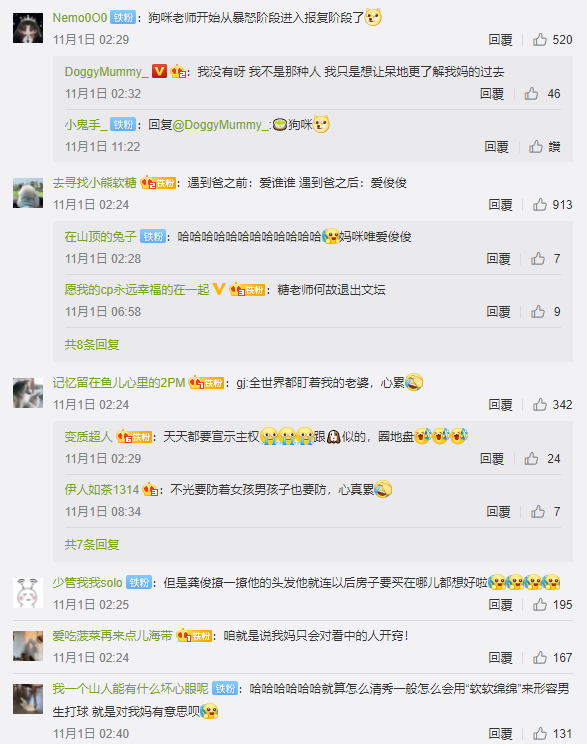Click the orange V verified badge by DoggyMummy_
Image resolution: width=587 pixels, height=744 pixels.
coord(159,72)
